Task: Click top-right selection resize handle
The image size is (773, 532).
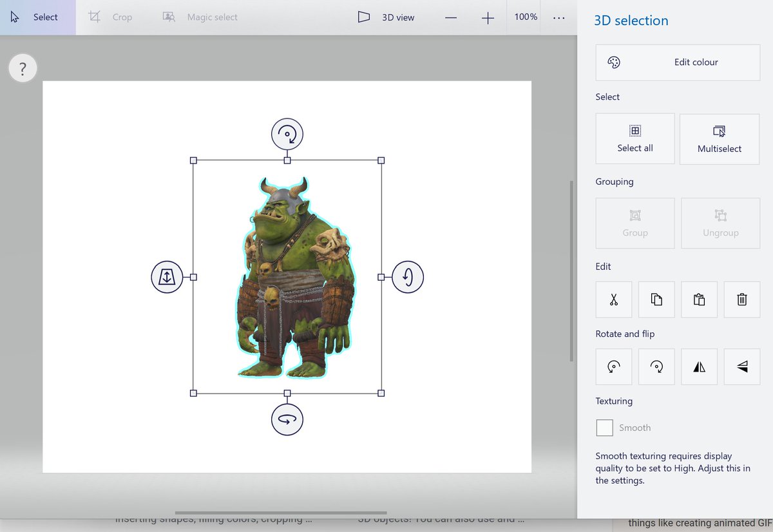Action: [x=381, y=160]
